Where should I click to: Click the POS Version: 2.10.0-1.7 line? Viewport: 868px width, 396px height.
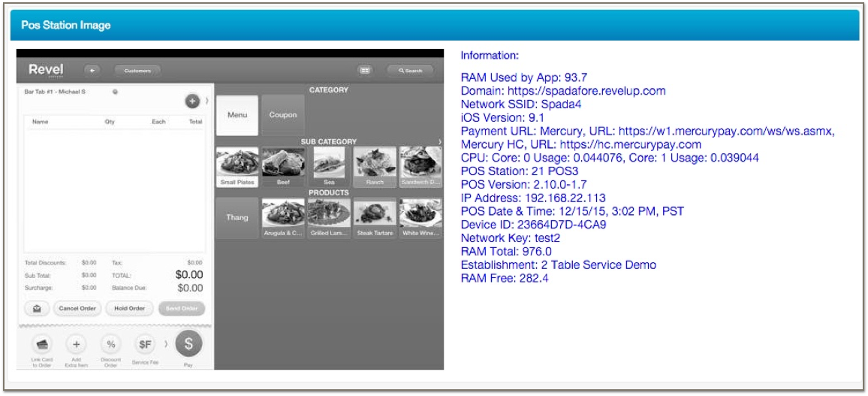pyautogui.click(x=523, y=184)
